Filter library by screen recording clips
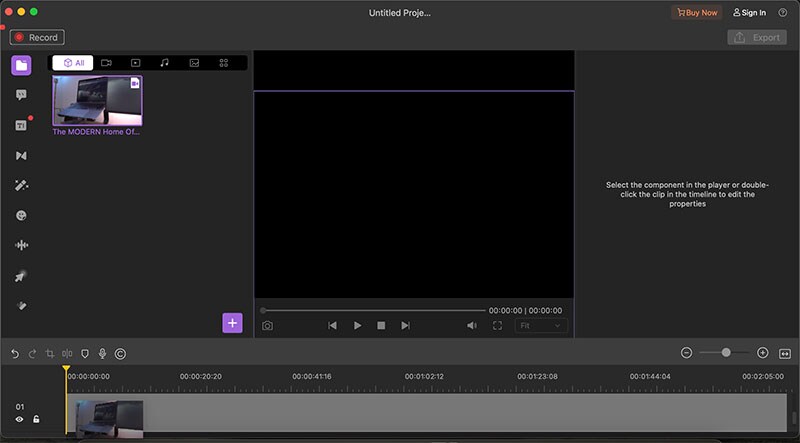Image resolution: width=800 pixels, height=443 pixels. point(135,63)
